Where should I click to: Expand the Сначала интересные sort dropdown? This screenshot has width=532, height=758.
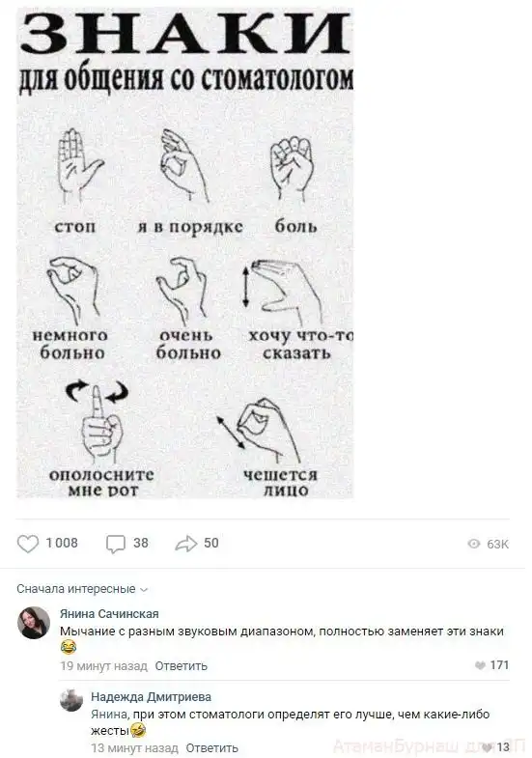82,589
